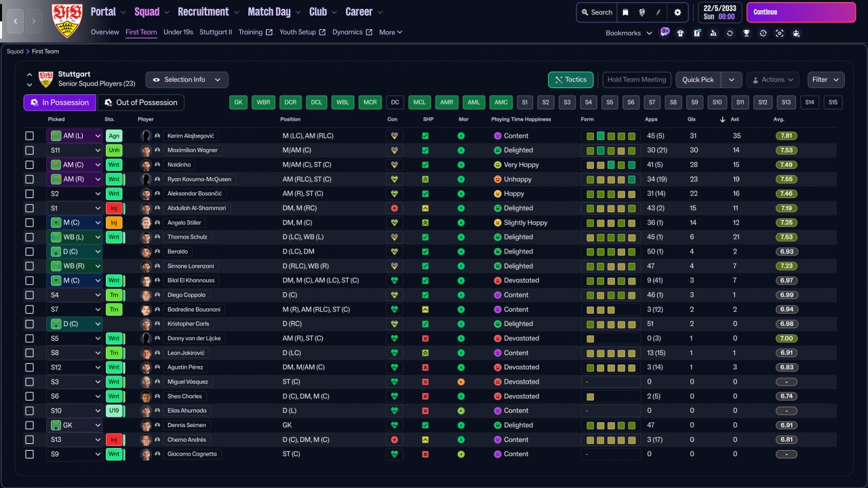Select the checkbox beside Angelo Stiller

29,222
